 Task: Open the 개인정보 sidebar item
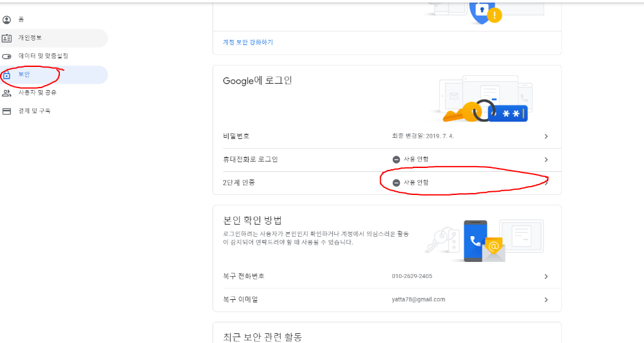54,38
